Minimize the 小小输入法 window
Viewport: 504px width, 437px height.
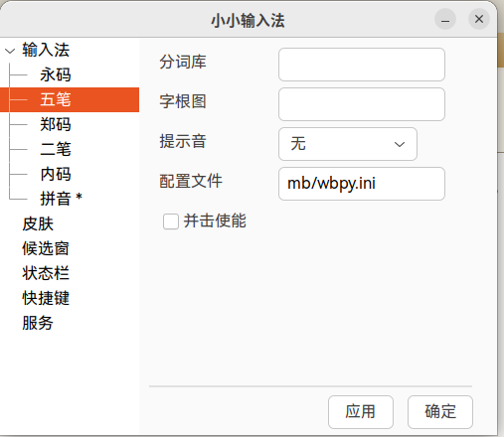[445, 19]
